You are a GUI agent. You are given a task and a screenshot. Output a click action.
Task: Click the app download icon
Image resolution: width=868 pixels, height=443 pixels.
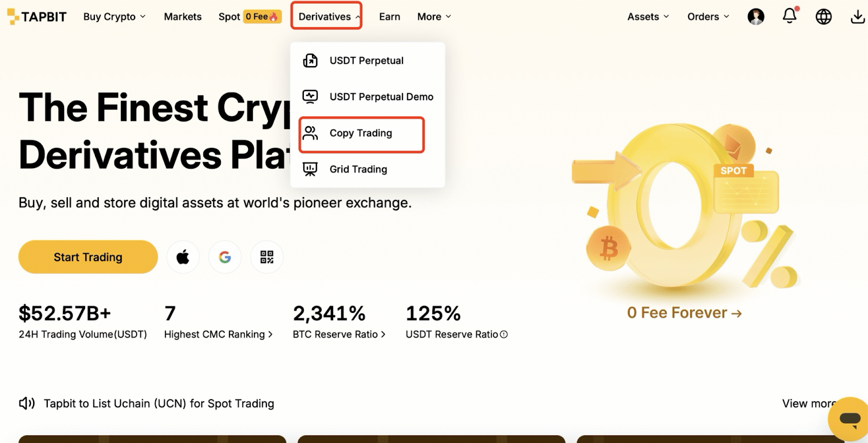click(x=858, y=17)
